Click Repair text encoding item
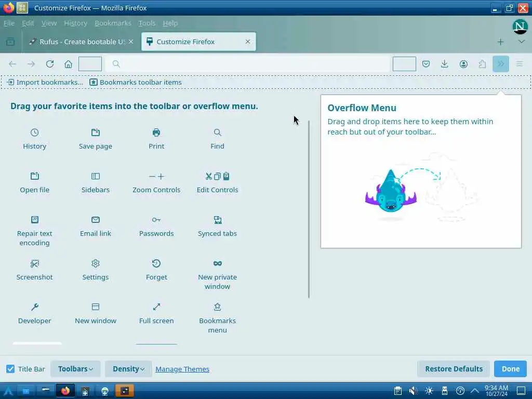 34,231
